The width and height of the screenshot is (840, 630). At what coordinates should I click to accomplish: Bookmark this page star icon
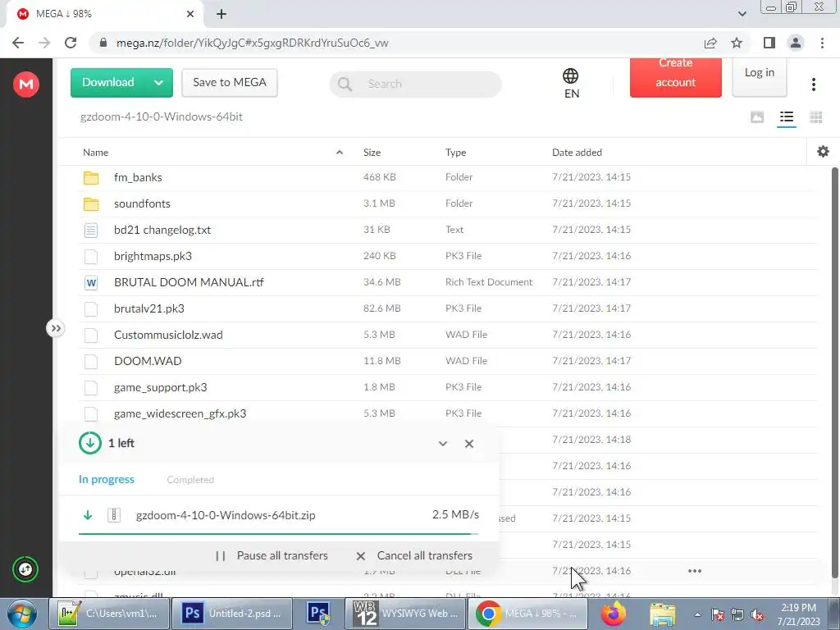[x=737, y=43]
